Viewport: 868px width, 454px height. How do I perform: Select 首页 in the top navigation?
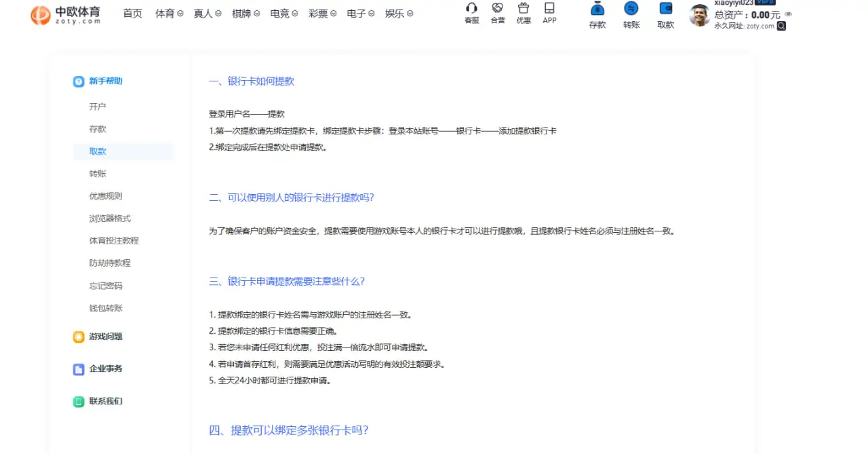(x=132, y=13)
